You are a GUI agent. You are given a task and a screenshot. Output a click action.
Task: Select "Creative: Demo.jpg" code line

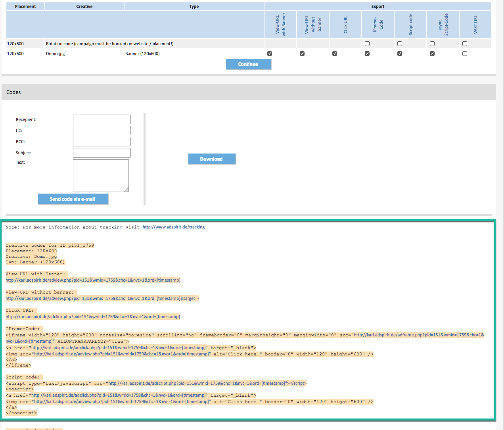pos(31,257)
